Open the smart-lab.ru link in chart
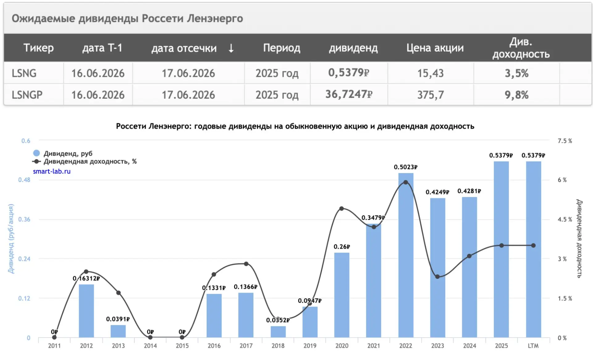Image resolution: width=593 pixels, height=364 pixels. [52, 171]
